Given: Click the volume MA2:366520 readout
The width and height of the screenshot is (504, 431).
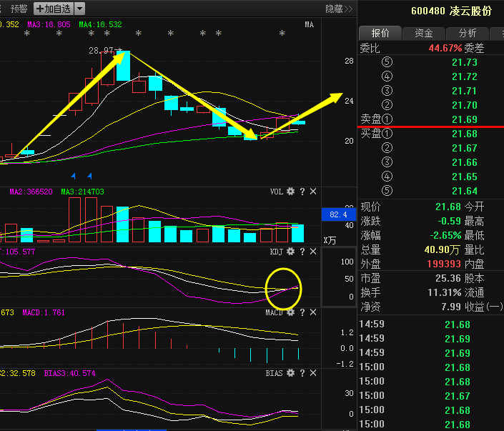Looking at the screenshot, I should (31, 192).
